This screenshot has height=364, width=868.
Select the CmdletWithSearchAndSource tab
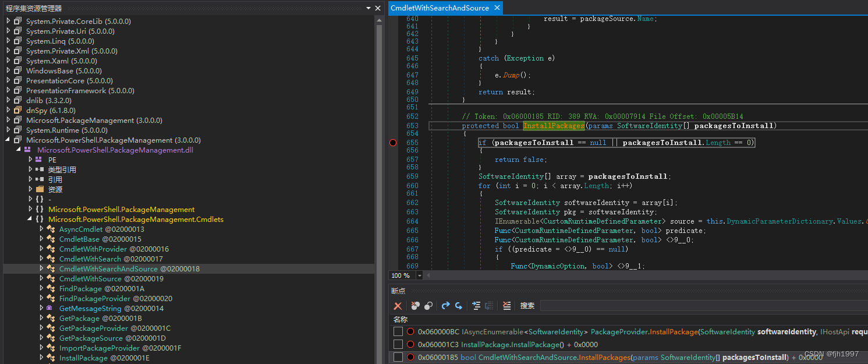point(439,8)
